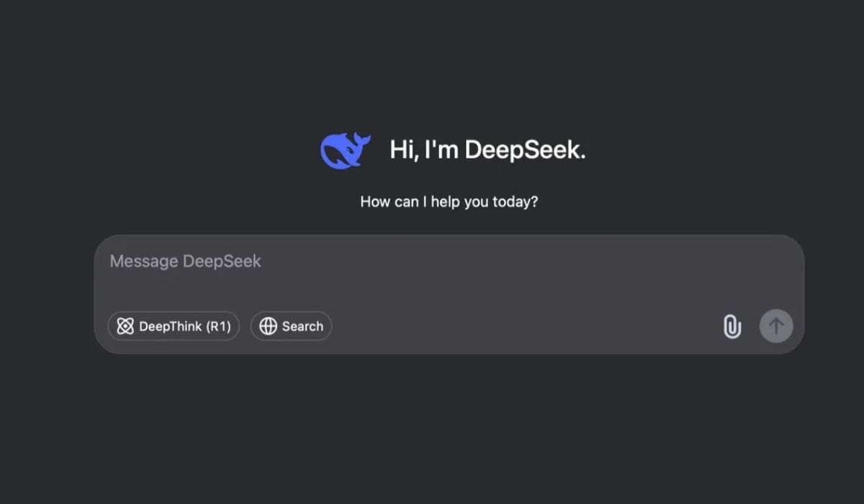864x504 pixels.
Task: Enable DeepThink (R1) reasoning mode
Action: coord(174,326)
